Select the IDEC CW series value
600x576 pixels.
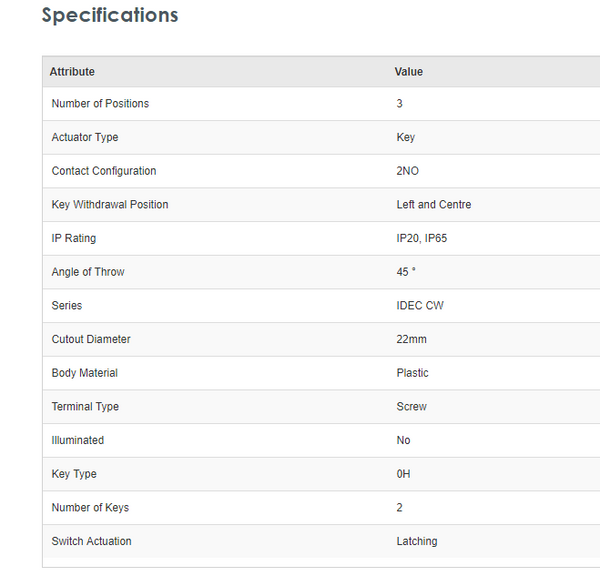coord(420,306)
